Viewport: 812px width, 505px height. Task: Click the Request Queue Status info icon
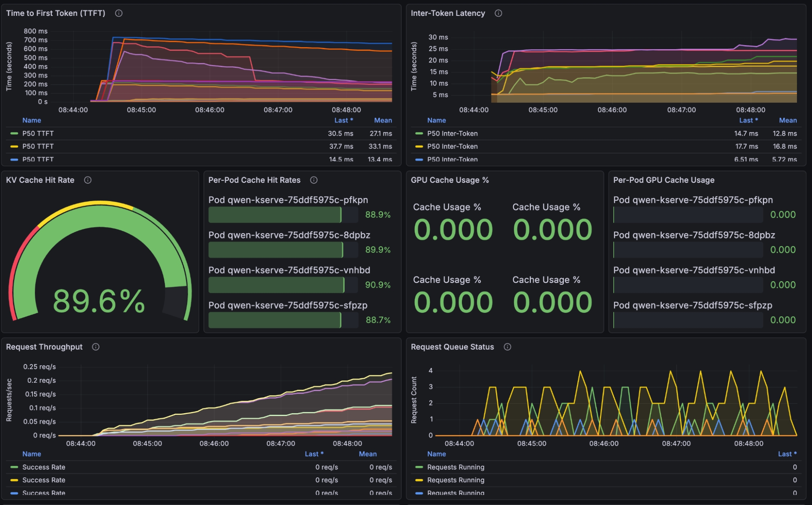coord(507,347)
